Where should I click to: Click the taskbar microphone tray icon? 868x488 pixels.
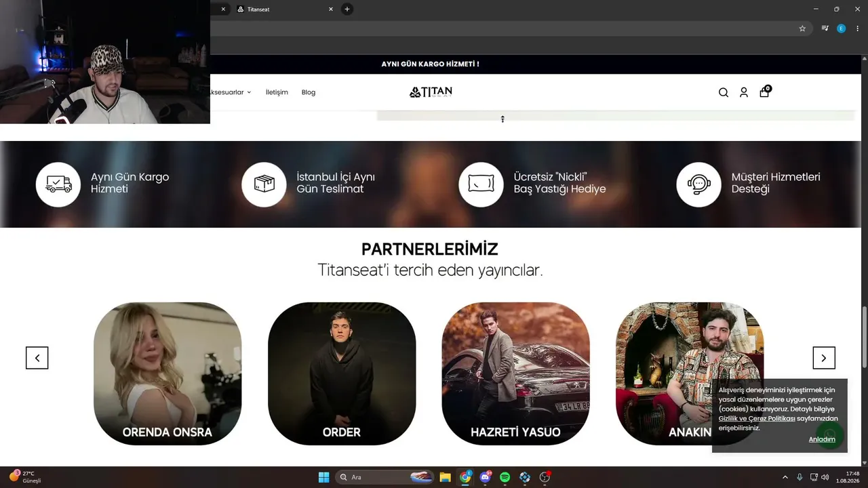(x=800, y=477)
